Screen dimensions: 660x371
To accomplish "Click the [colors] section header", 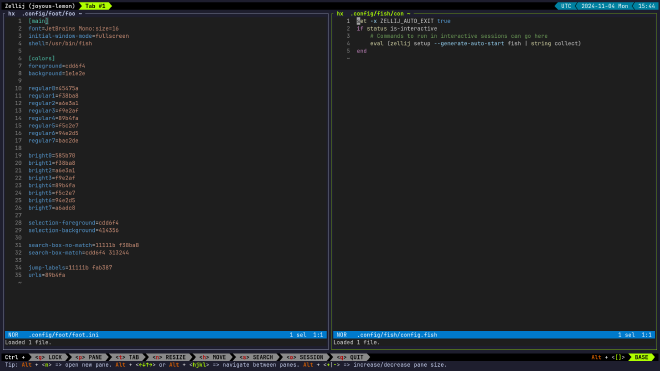I will coord(42,59).
